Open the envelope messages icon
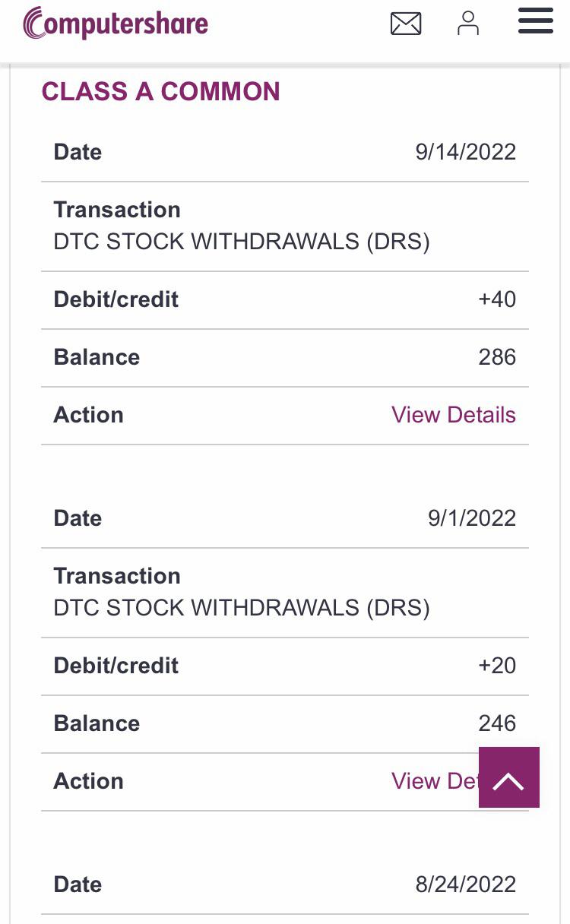Image resolution: width=570 pixels, height=924 pixels. pyautogui.click(x=406, y=24)
